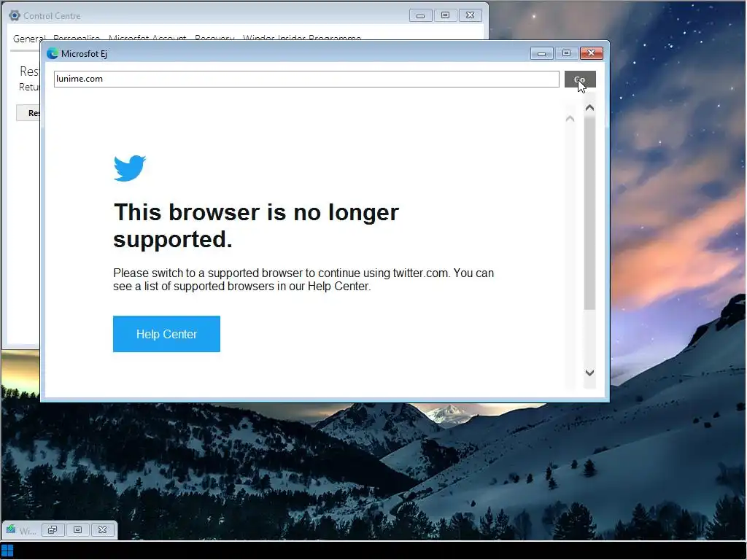747x560 pixels.
Task: Click the minimized Wi... window's envelope icon
Action: [10, 529]
